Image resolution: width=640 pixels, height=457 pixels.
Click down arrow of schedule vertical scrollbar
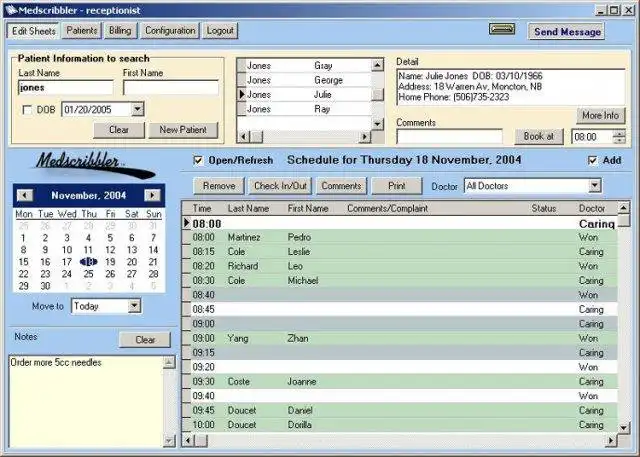pos(624,428)
